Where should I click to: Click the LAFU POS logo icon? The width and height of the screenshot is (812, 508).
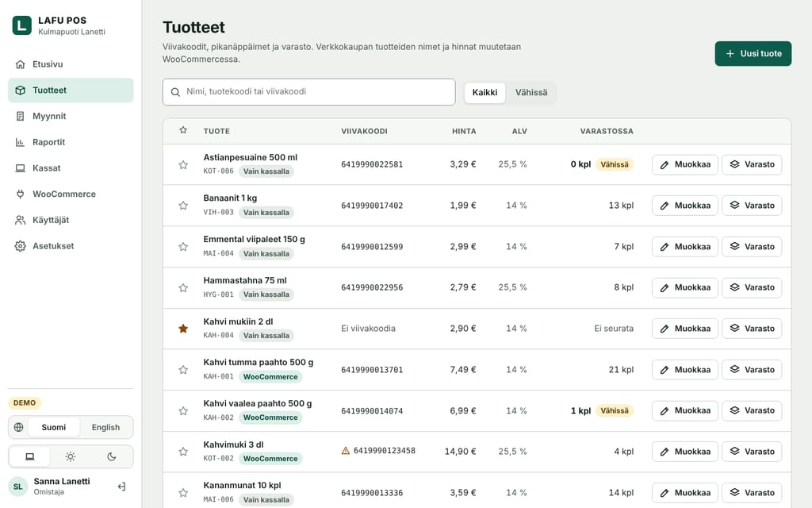(21, 25)
